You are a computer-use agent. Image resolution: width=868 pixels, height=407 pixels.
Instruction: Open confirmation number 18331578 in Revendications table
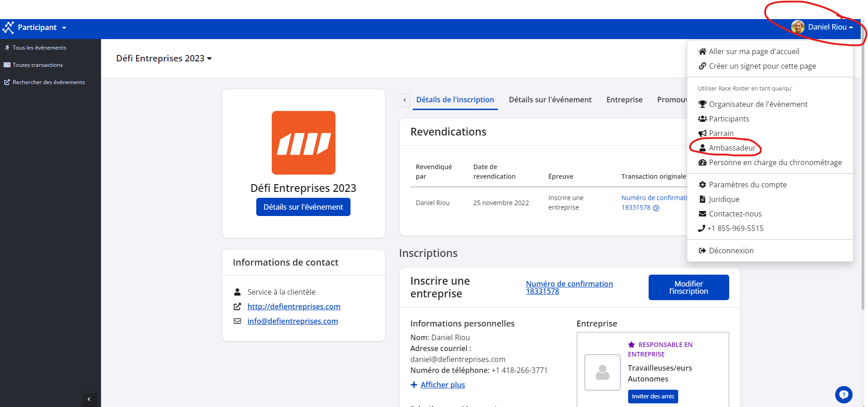coord(654,202)
